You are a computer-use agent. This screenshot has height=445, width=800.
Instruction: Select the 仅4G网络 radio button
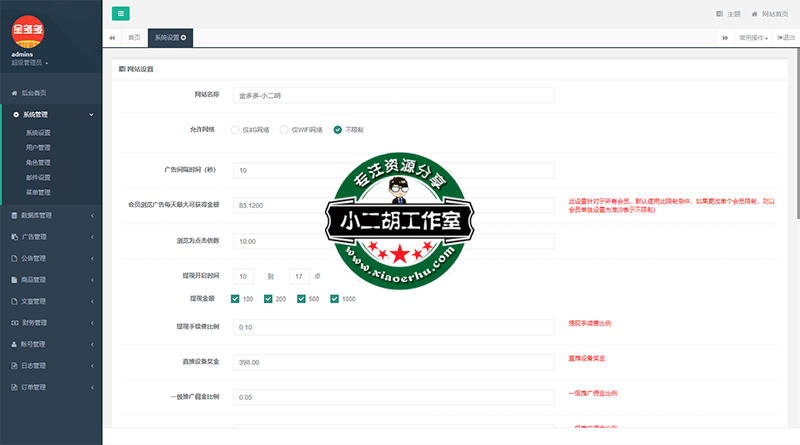click(x=235, y=130)
